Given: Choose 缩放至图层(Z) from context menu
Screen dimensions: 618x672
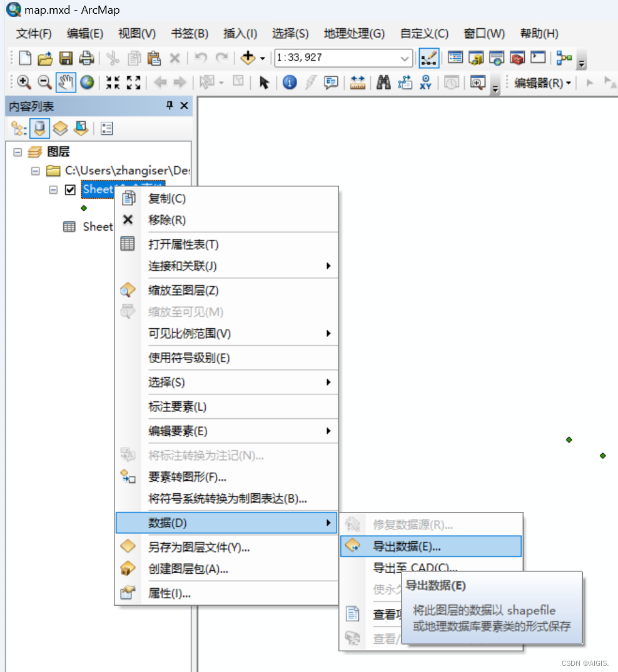Looking at the screenshot, I should (227, 290).
